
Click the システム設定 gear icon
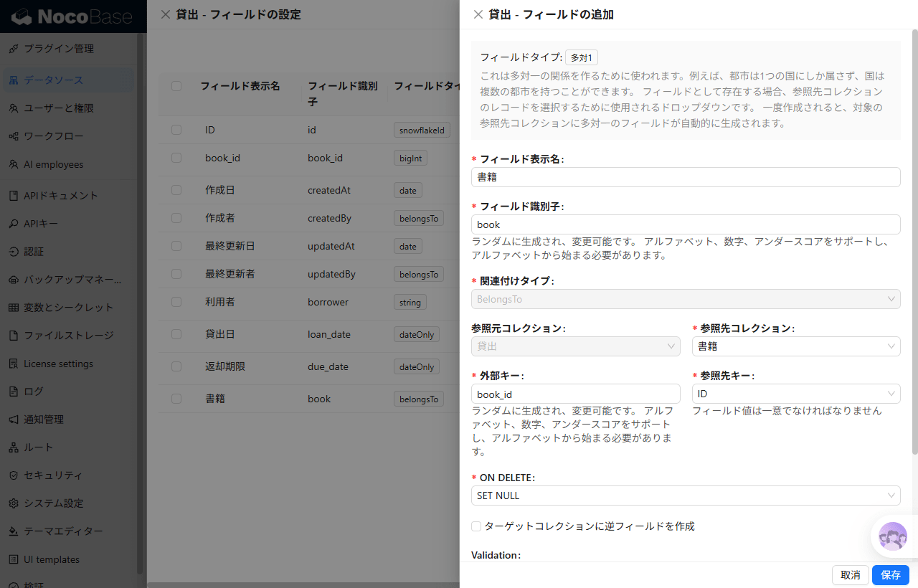coord(14,503)
